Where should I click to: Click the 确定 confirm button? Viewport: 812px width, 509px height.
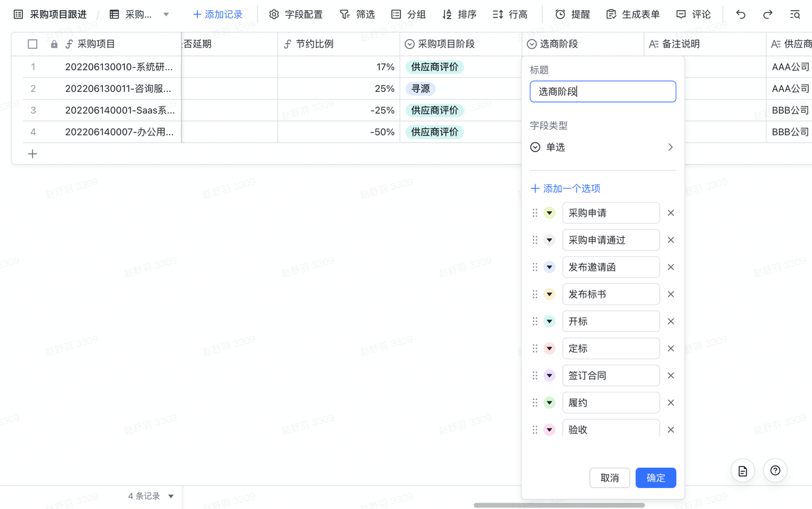(655, 478)
